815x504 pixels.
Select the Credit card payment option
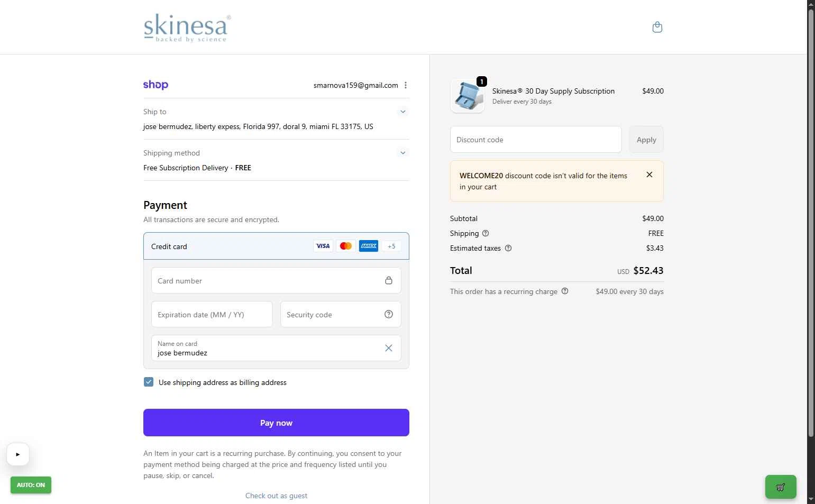[x=276, y=246]
